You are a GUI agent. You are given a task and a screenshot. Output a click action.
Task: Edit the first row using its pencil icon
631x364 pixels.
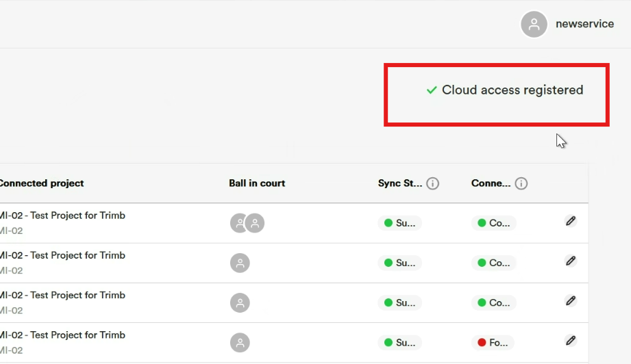571,221
